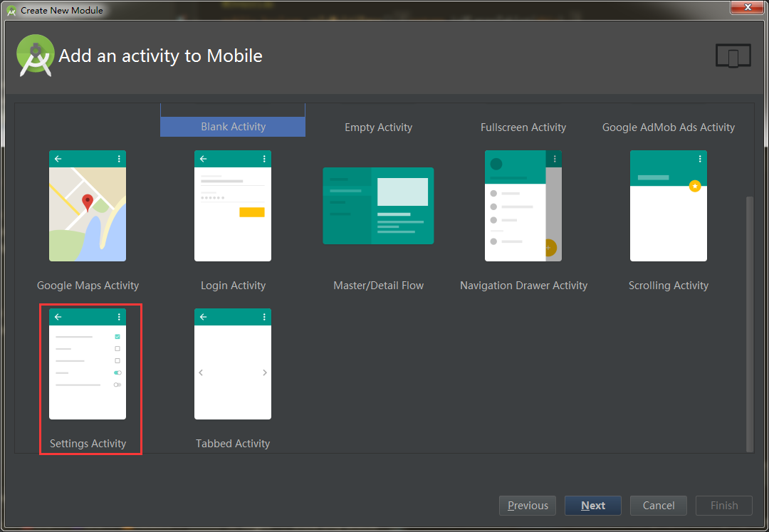
Task: Click Cancel to dismiss the dialog
Action: [658, 505]
